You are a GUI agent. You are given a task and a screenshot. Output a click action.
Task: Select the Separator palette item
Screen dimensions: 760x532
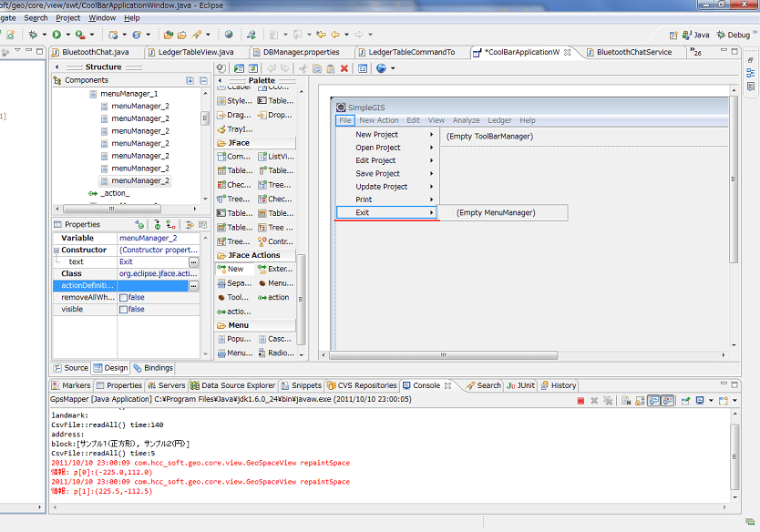coord(234,283)
